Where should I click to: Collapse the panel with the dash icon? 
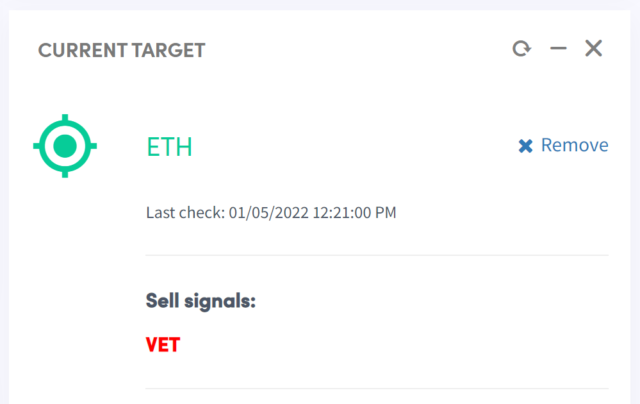pos(558,49)
